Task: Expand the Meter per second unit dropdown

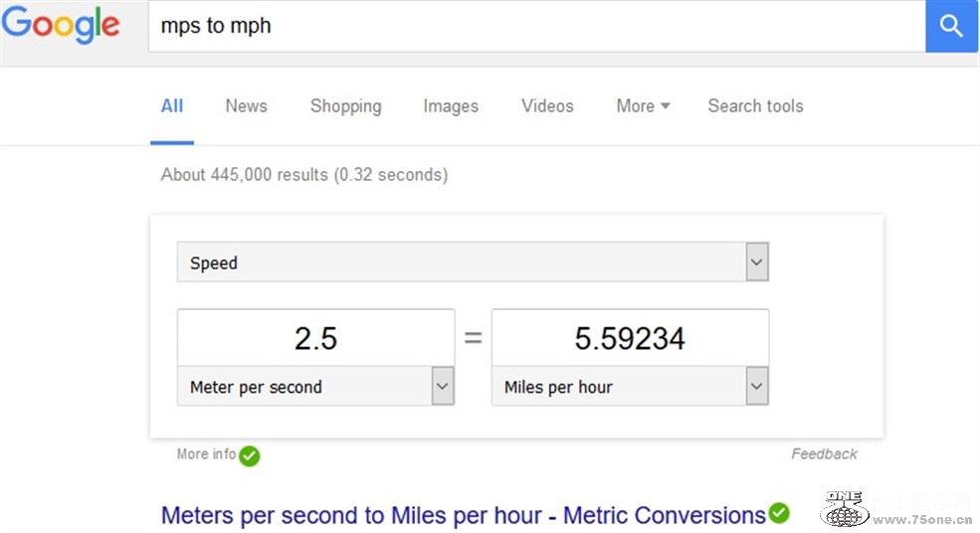Action: [x=315, y=387]
